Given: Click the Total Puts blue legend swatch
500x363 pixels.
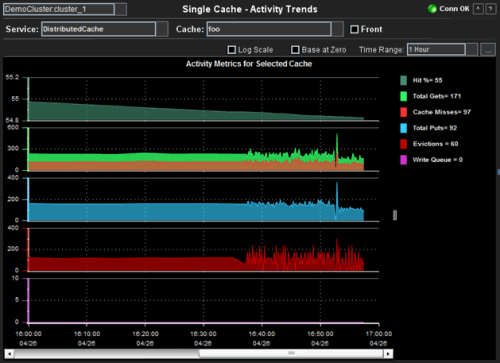Looking at the screenshot, I should click(403, 128).
